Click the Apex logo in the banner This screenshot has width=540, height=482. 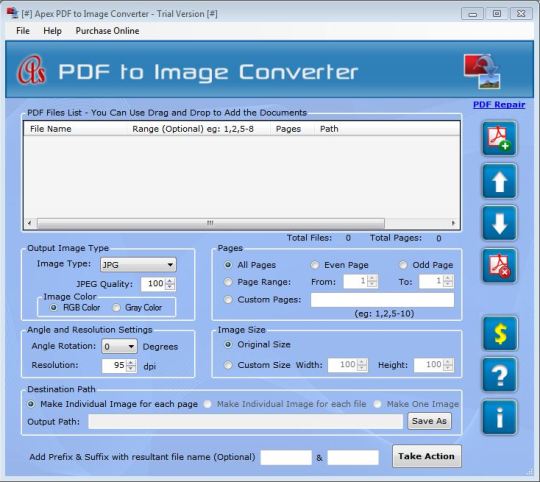(x=31, y=70)
